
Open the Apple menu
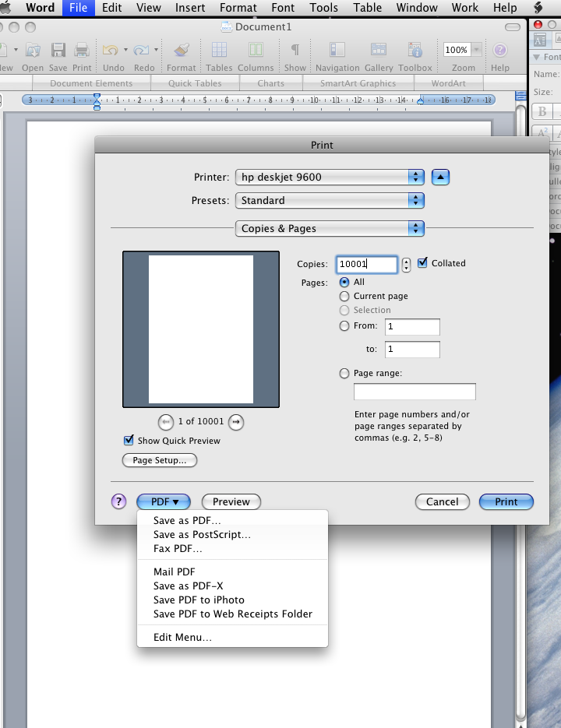(6, 8)
